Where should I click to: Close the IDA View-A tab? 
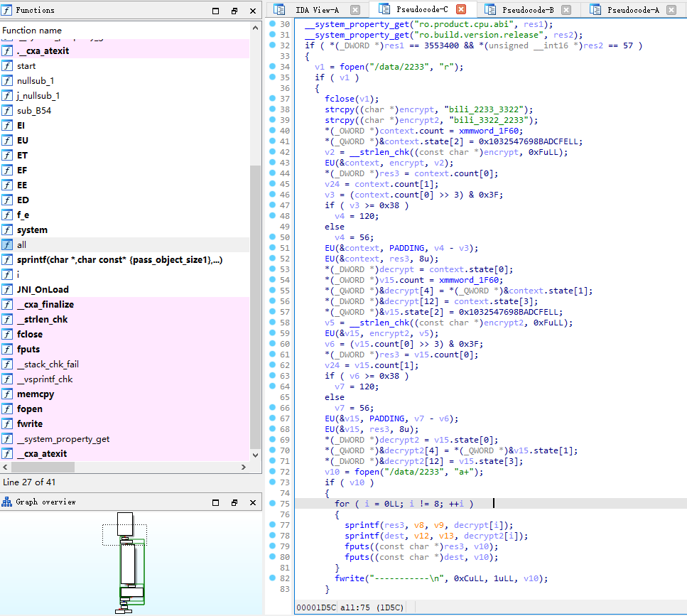point(355,10)
